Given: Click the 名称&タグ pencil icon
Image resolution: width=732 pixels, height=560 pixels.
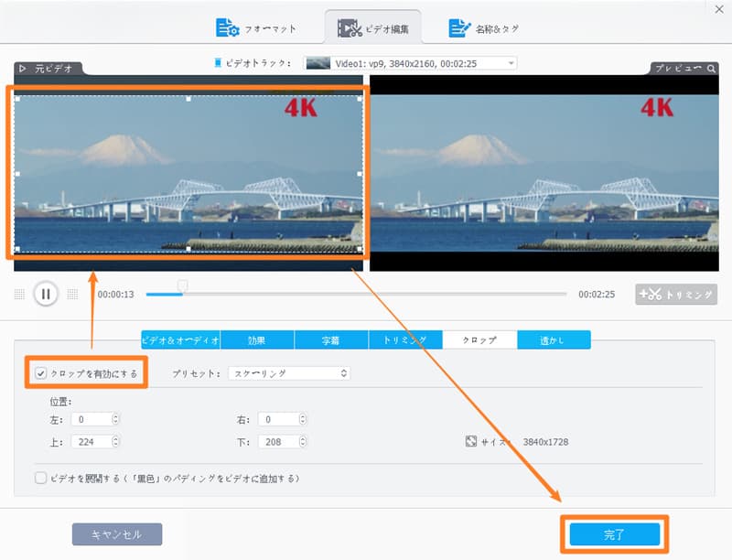Looking at the screenshot, I should coord(460,28).
